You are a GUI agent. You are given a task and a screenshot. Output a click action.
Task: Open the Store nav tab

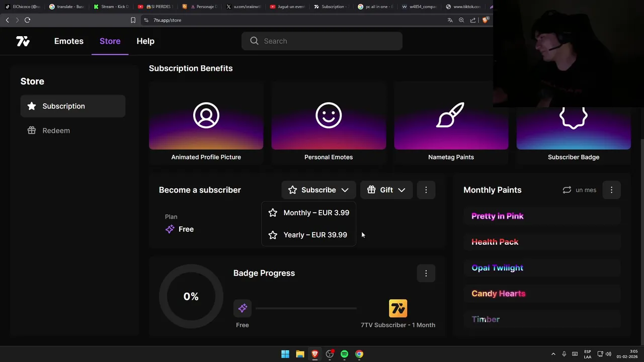click(x=110, y=41)
